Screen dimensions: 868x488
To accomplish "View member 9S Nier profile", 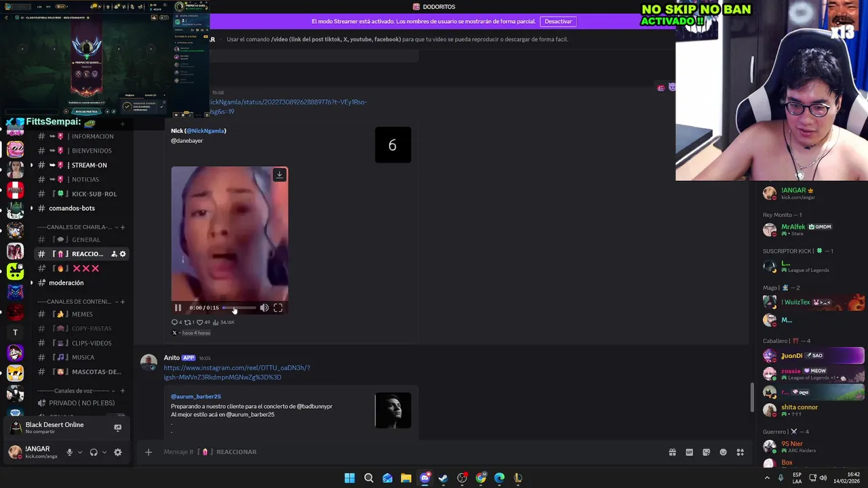I will coord(812,447).
